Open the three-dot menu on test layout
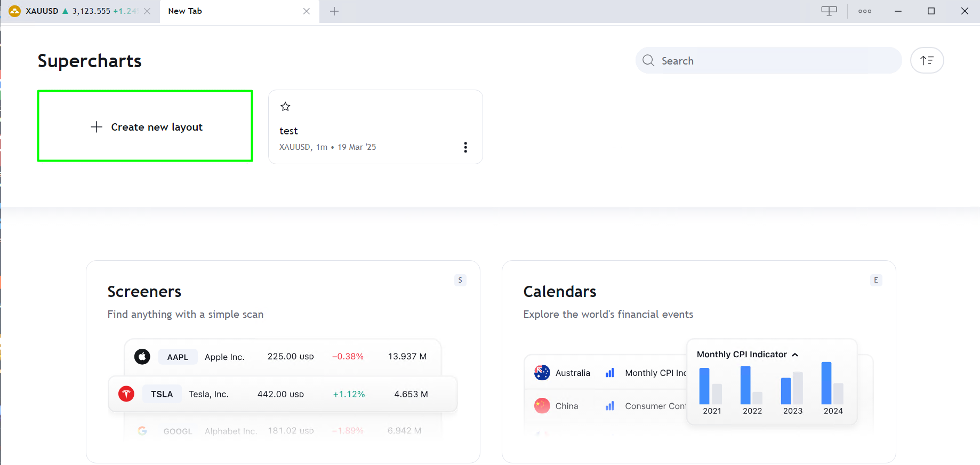Screen dimensions: 980x465 465,147
